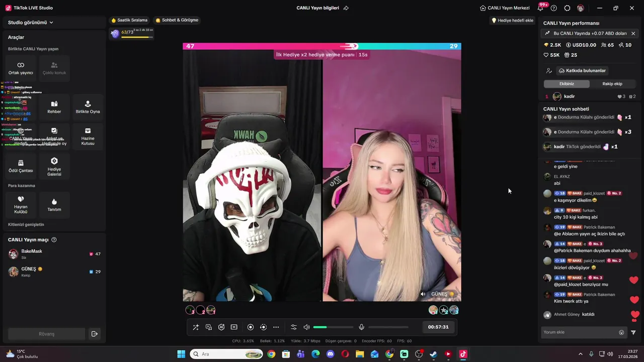Show hidden system tray icons chevron
The width and height of the screenshot is (644, 362).
pos(580,354)
